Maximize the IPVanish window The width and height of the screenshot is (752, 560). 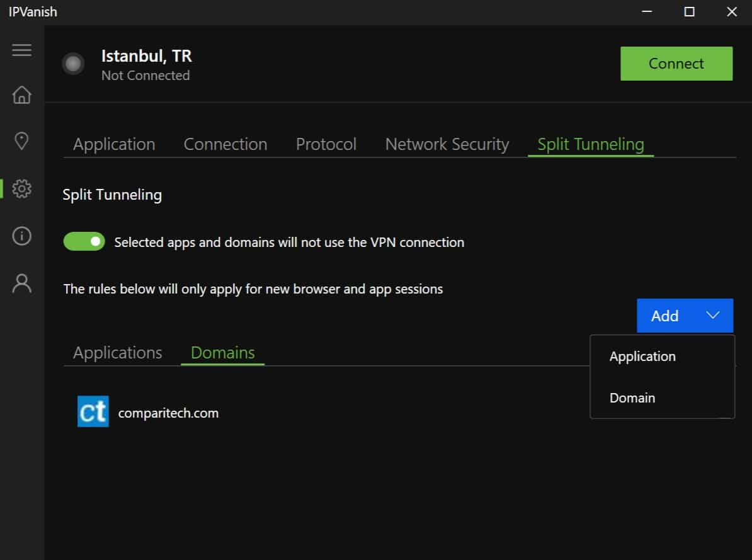coord(689,11)
